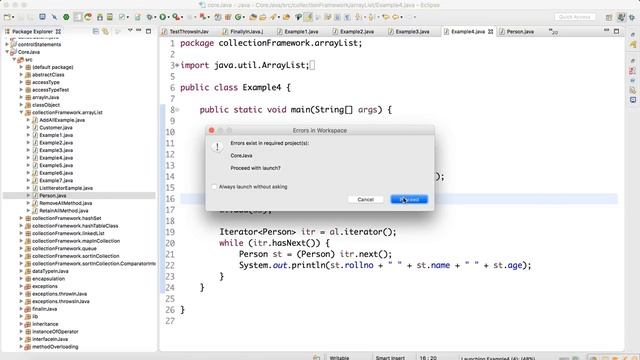Click Cancel in Errors in Workspace dialog

pyautogui.click(x=366, y=199)
